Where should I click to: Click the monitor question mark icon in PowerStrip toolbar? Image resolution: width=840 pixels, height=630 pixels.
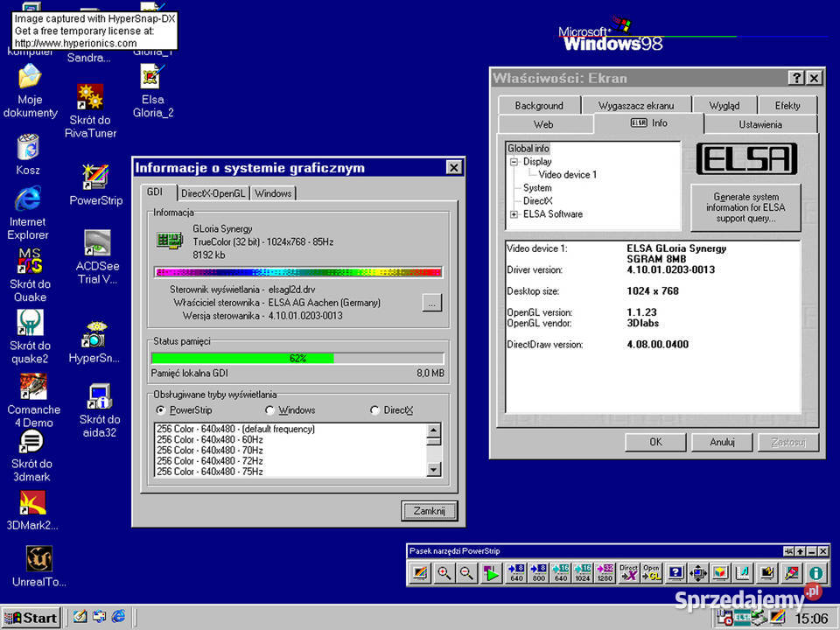676,573
